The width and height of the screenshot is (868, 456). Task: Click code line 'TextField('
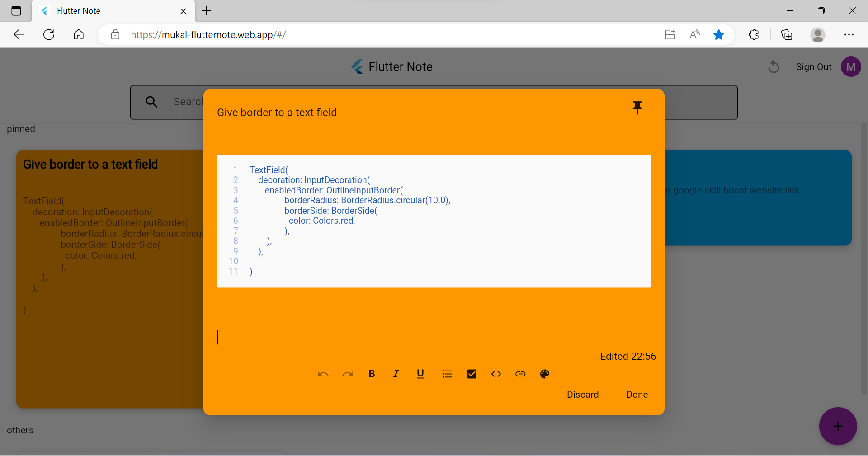pyautogui.click(x=269, y=170)
